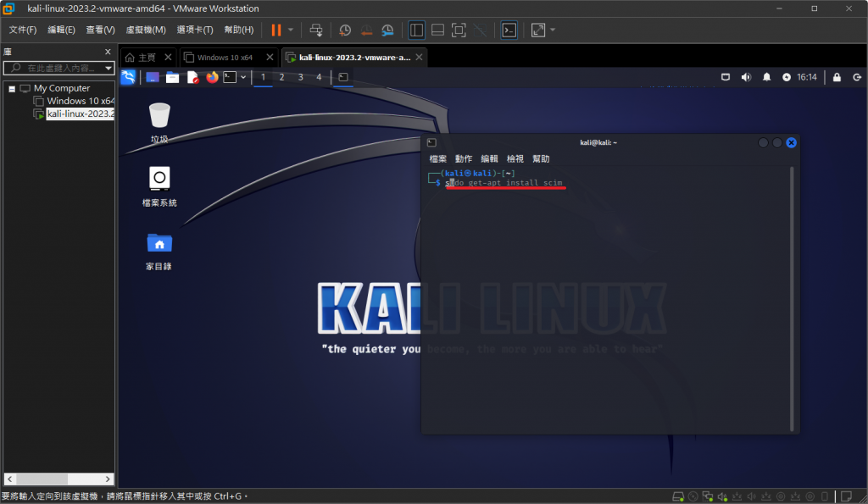Image resolution: width=868 pixels, height=504 pixels.
Task: Switch to workspace 2
Action: pyautogui.click(x=281, y=77)
